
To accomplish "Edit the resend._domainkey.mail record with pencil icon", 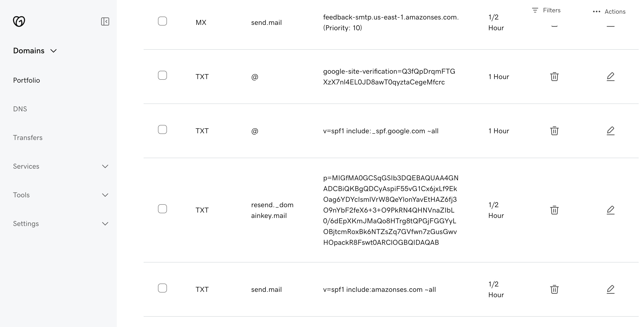I will pyautogui.click(x=610, y=210).
